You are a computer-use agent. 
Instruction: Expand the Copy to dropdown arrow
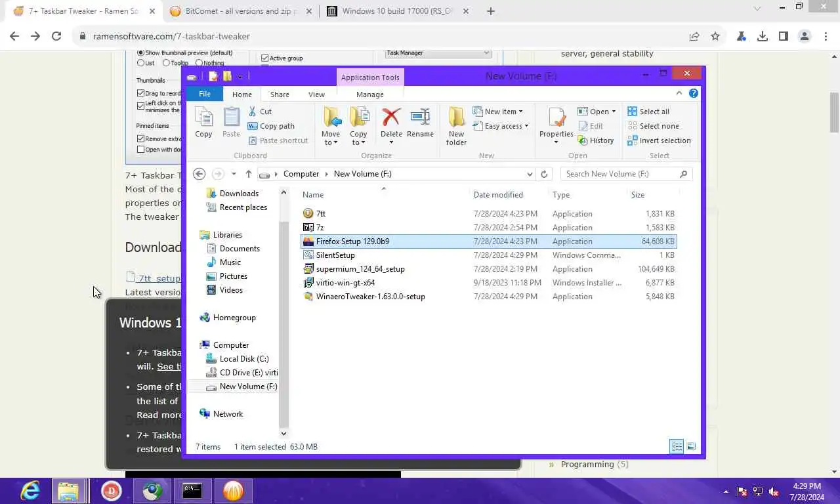363,143
